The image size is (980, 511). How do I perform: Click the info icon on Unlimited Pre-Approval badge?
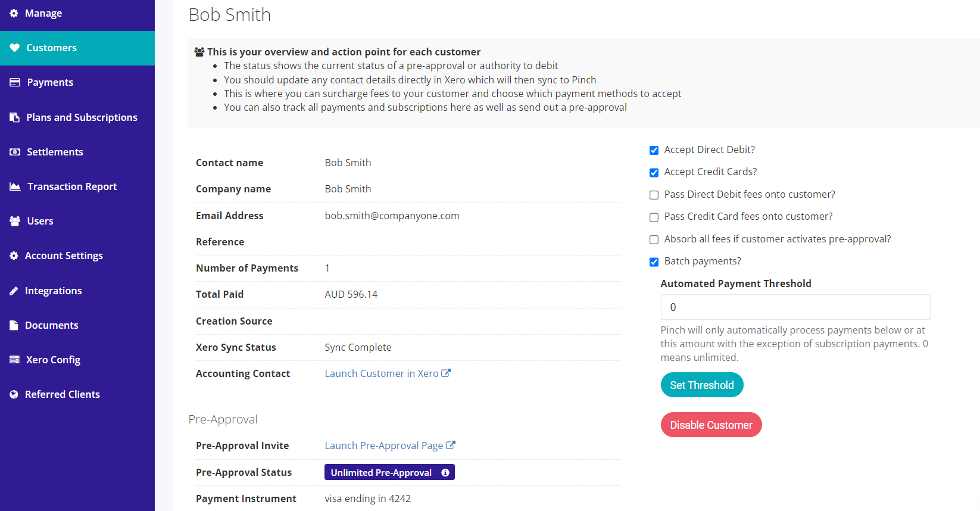[445, 472]
